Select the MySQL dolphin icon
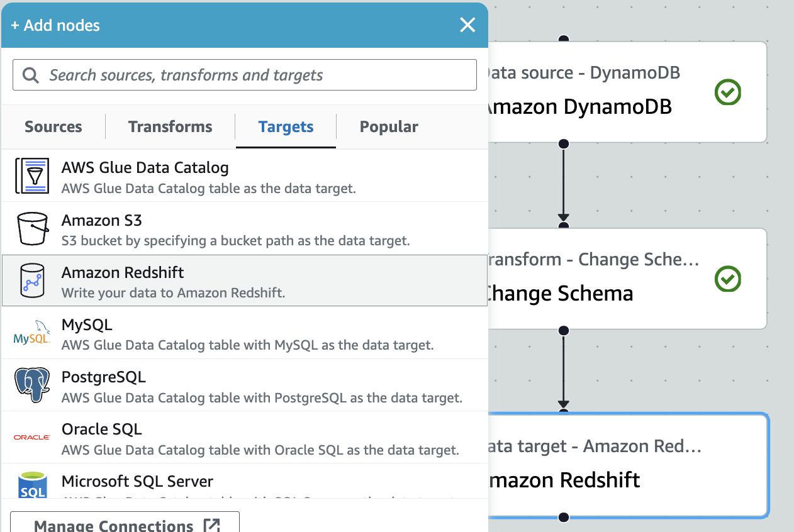794x532 pixels. coord(32,333)
